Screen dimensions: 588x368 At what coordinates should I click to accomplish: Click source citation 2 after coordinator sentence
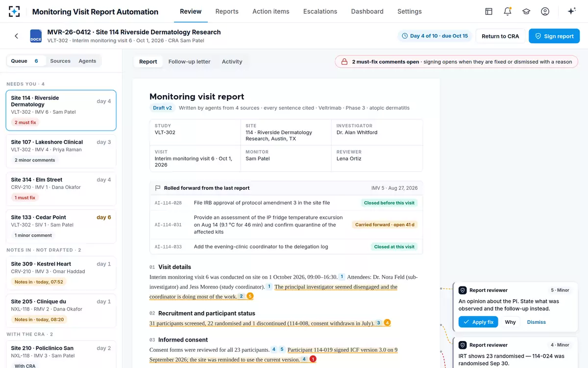241,296
